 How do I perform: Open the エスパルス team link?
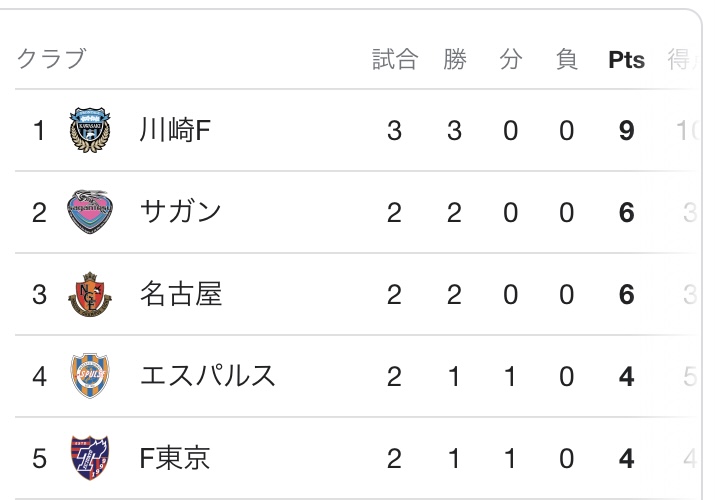208,376
